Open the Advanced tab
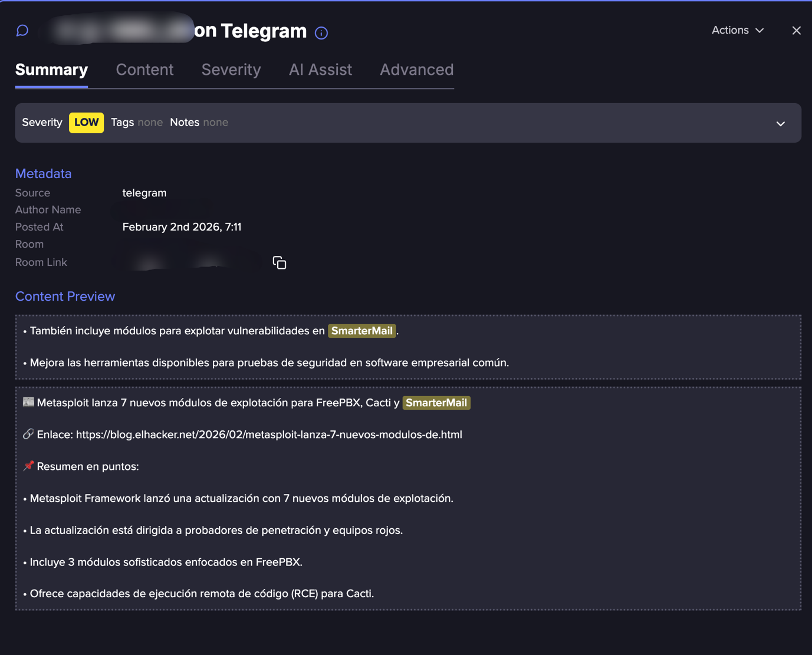Image resolution: width=812 pixels, height=655 pixels. click(416, 70)
